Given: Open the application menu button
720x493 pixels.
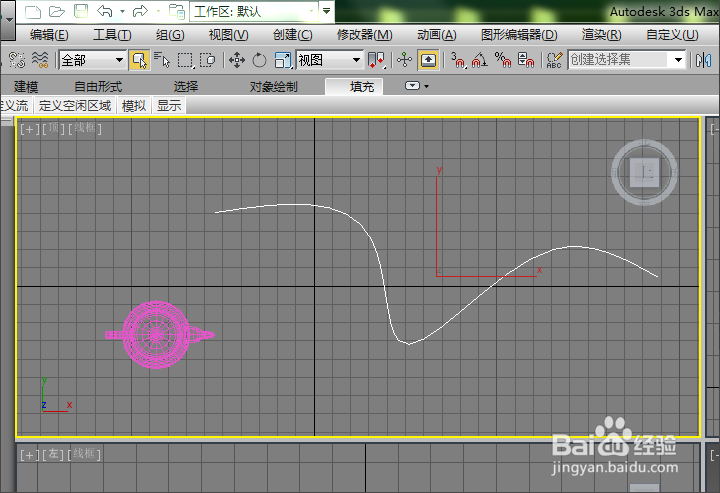Looking at the screenshot, I should [x=7, y=18].
